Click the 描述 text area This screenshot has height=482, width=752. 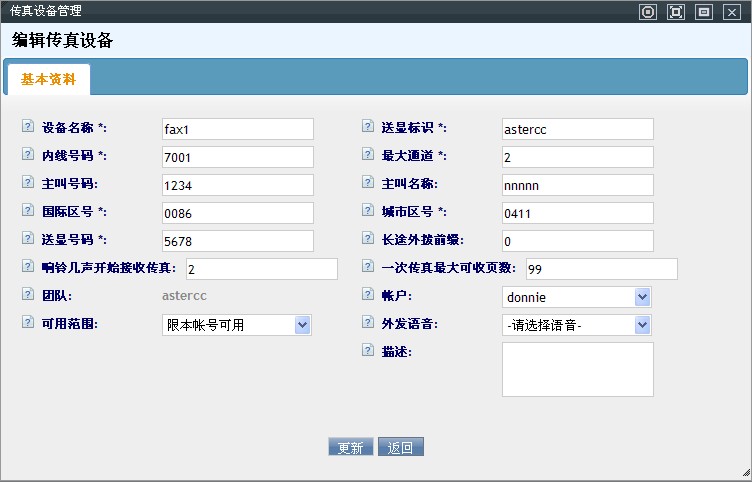[577, 369]
